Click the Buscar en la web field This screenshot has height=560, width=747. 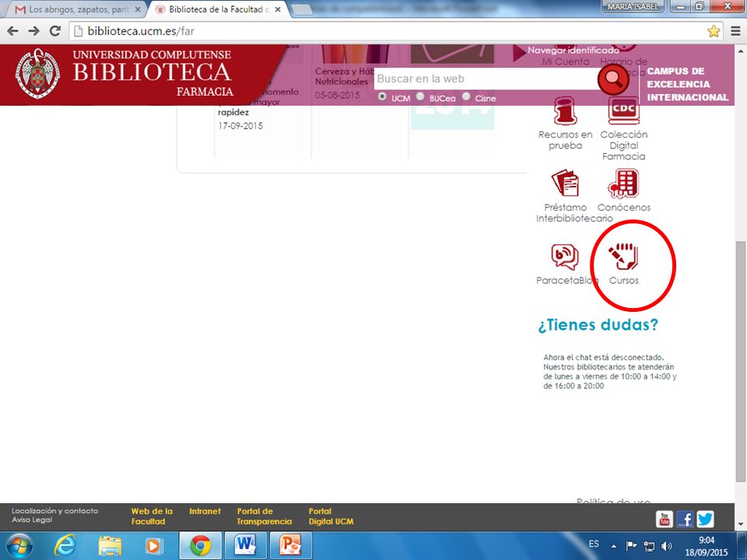click(486, 79)
